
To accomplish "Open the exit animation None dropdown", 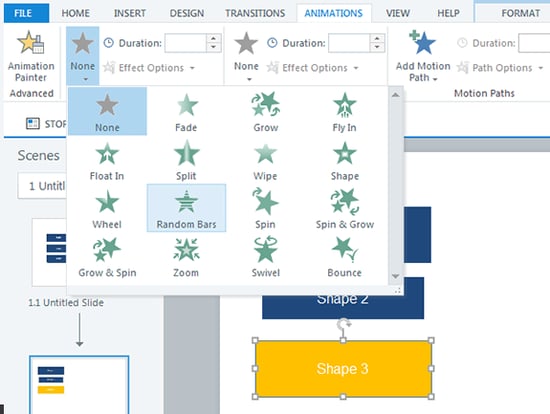I will 246,56.
